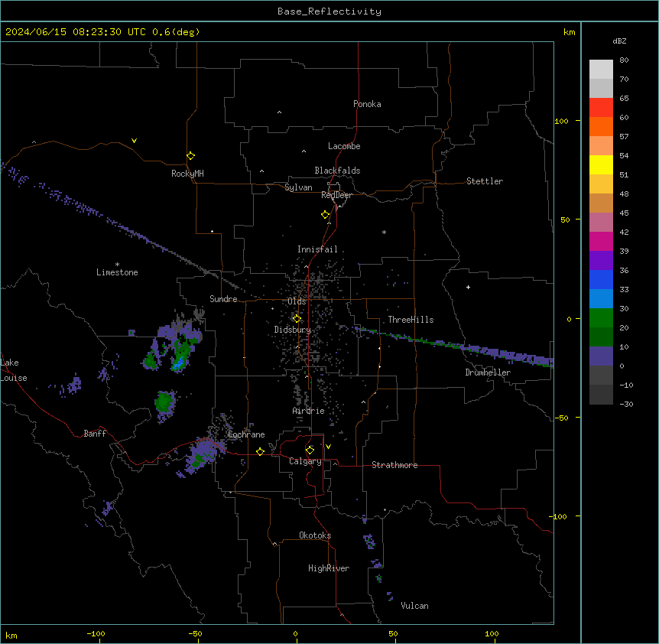Click the Calgary city label
The height and width of the screenshot is (644, 659).
tap(305, 461)
